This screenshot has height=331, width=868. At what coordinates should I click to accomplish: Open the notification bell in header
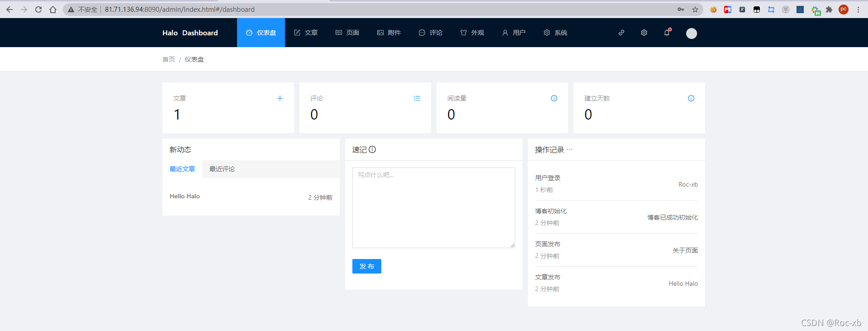[x=667, y=33]
